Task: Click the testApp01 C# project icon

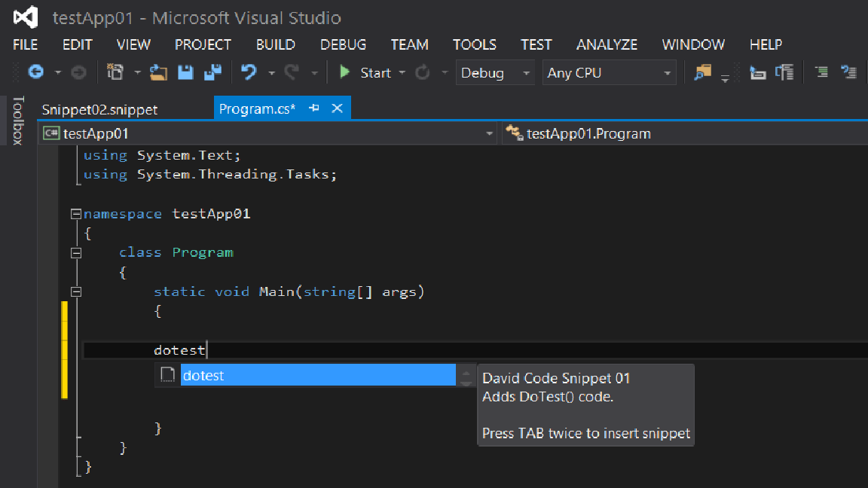Action: coord(51,133)
